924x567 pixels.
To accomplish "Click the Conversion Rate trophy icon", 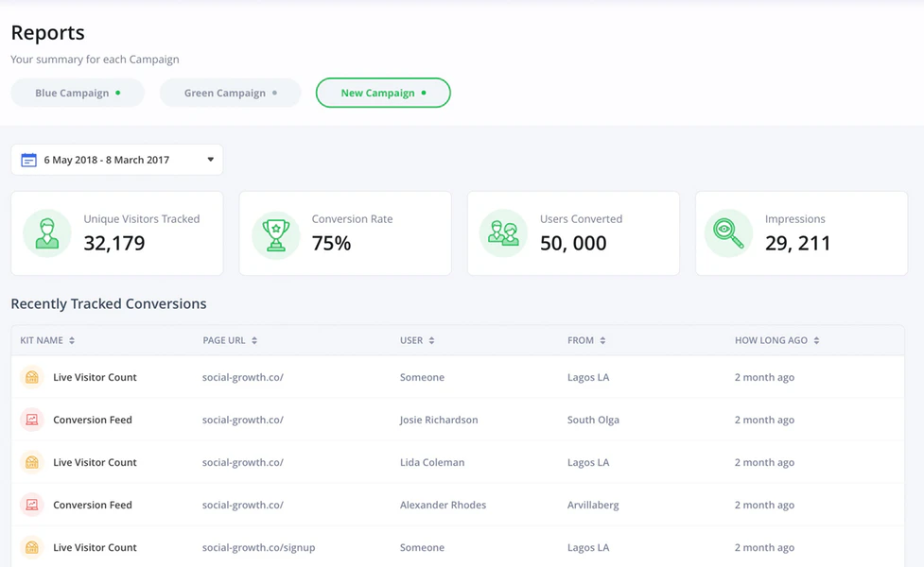I will 276,234.
